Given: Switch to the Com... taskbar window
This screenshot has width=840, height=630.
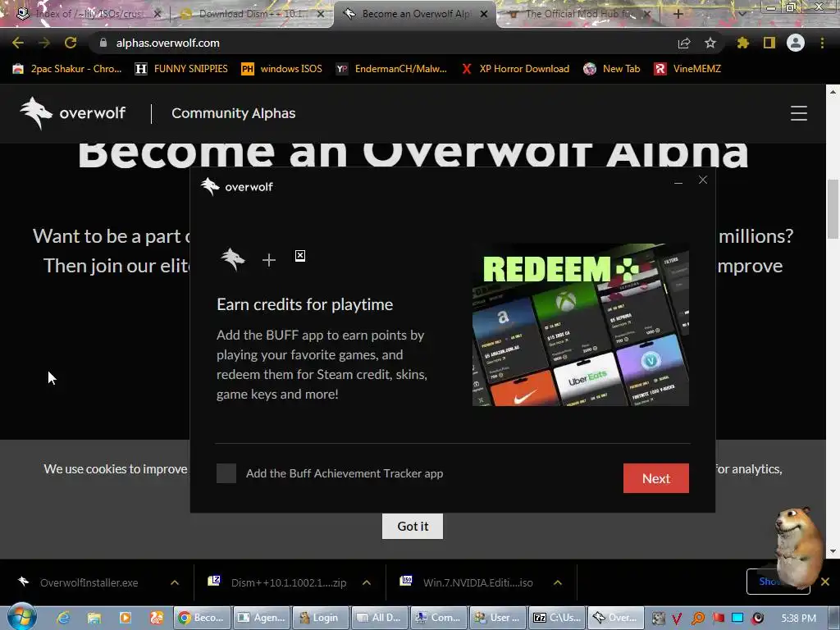Looking at the screenshot, I should pos(439,618).
